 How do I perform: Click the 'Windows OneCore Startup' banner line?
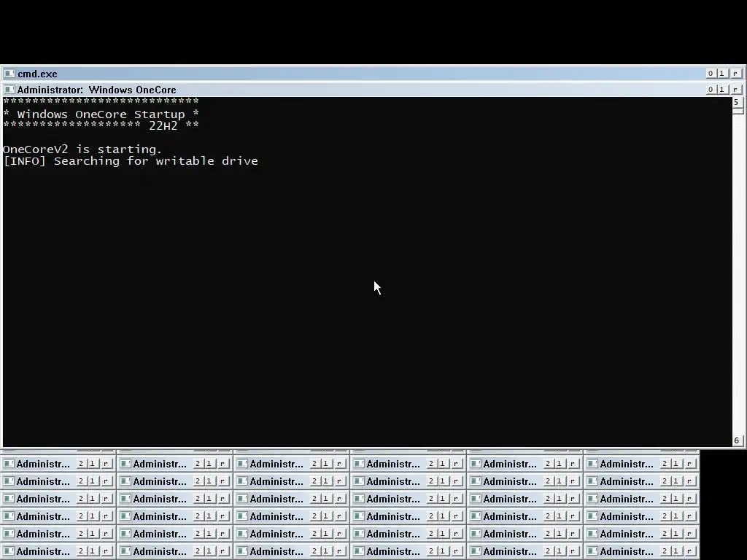click(x=101, y=114)
